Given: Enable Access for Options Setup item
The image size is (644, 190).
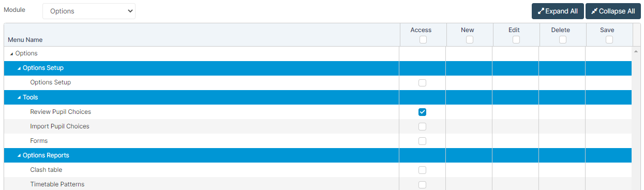Looking at the screenshot, I should (422, 83).
